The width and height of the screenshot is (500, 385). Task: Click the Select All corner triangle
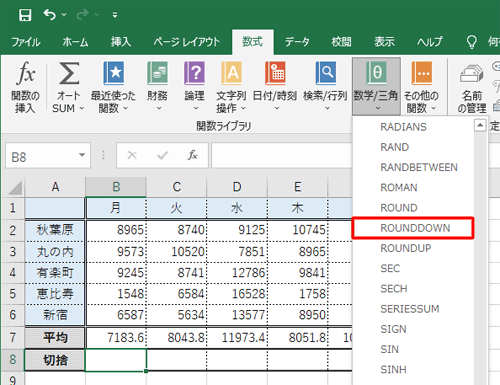[15, 187]
